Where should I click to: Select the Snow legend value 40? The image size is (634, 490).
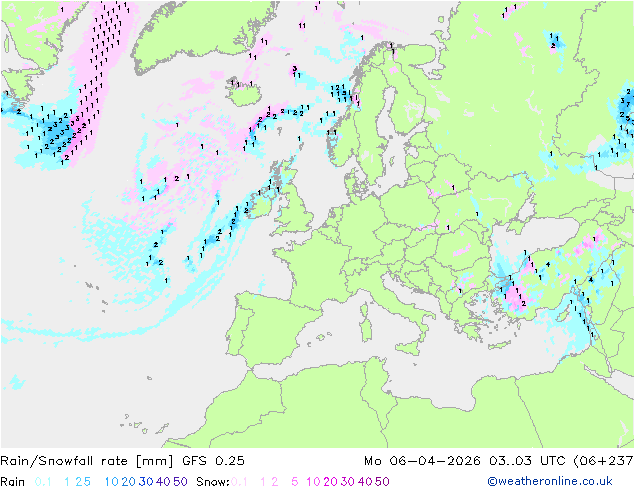(365, 482)
